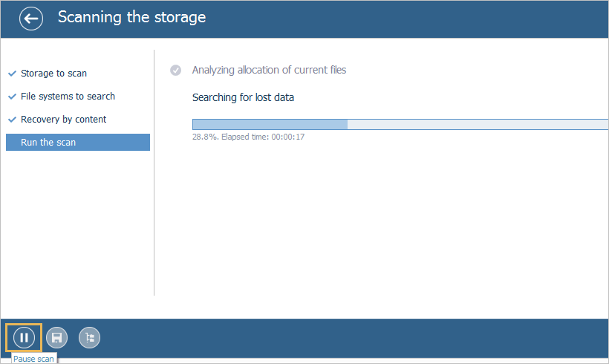Screen dimensions: 609x364
Task: Click the Pause scan tooltip
Action: (33, 359)
